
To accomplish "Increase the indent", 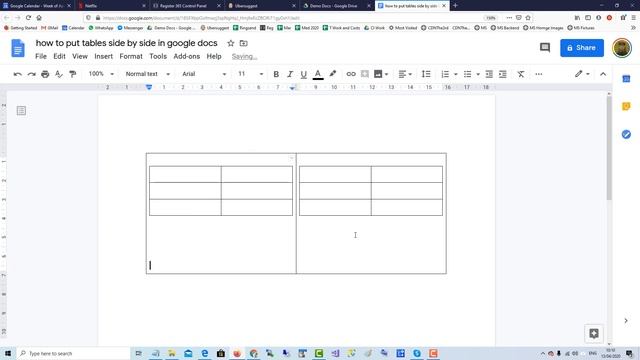I will tap(503, 74).
